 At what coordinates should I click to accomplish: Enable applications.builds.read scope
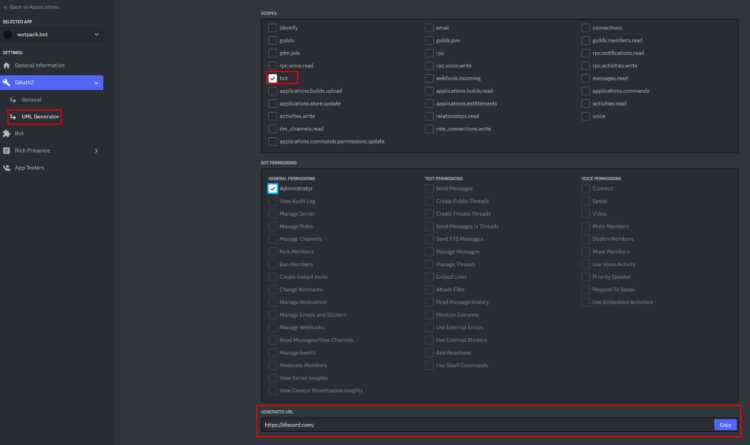(429, 91)
